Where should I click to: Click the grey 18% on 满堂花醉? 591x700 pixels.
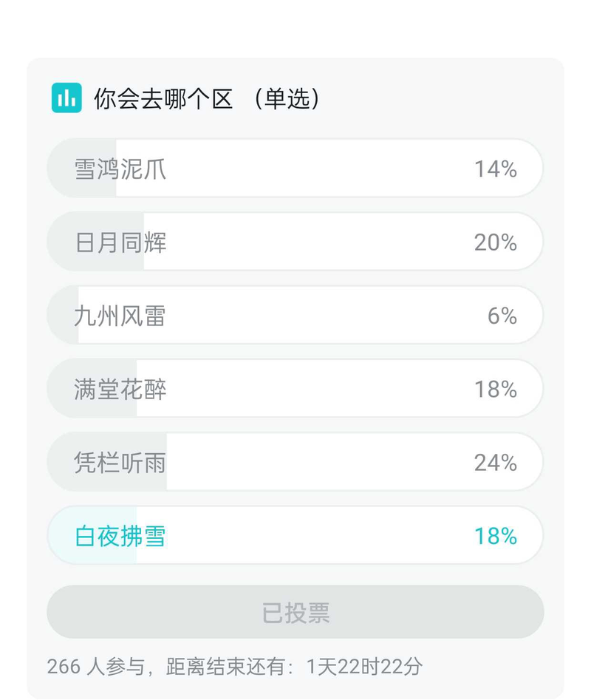tap(495, 390)
